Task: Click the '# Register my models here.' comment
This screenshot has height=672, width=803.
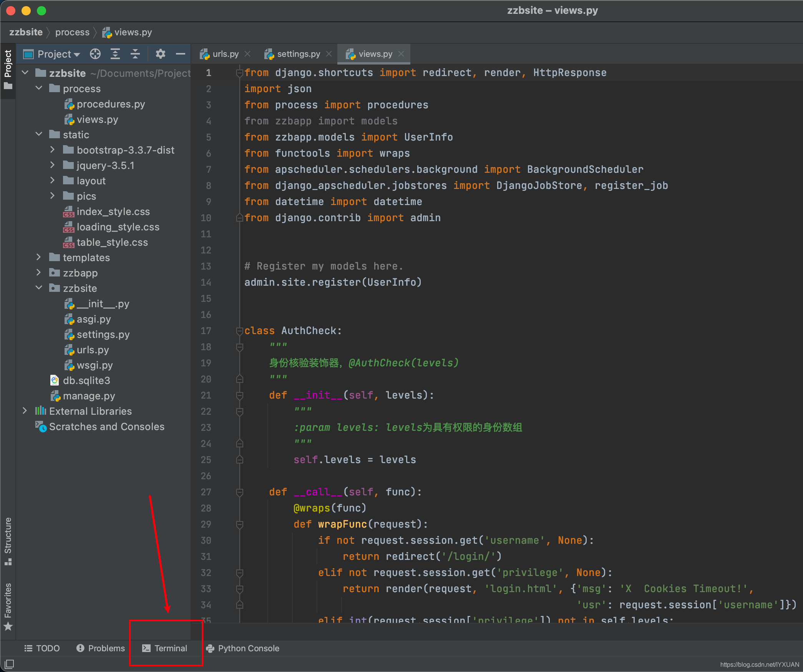Action: 324,266
